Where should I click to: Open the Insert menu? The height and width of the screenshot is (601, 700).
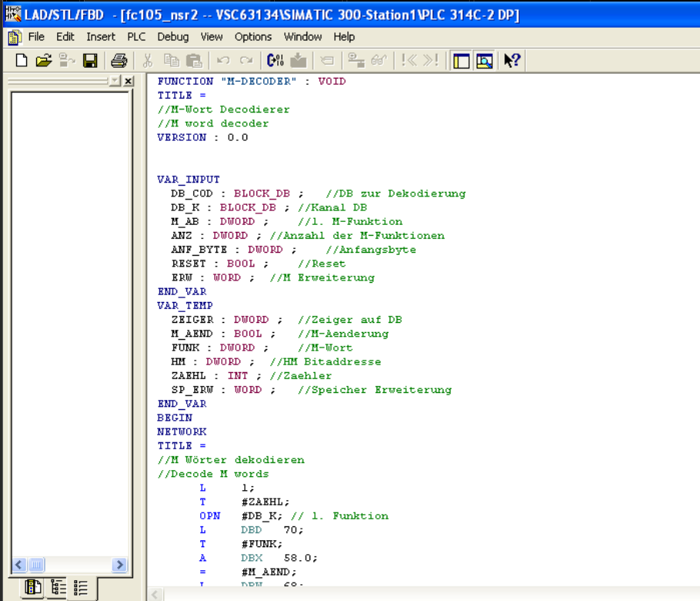[101, 36]
